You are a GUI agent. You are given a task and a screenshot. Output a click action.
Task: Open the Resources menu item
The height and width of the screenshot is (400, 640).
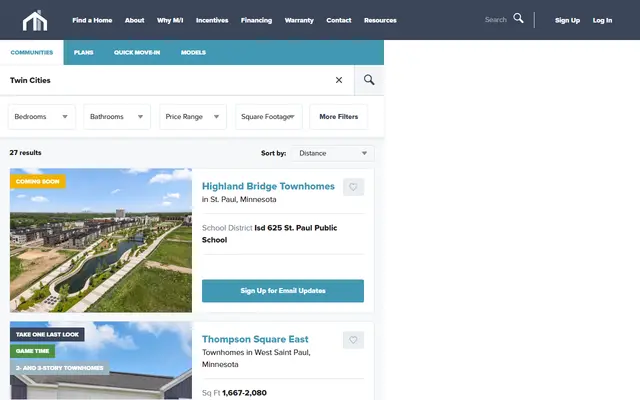point(380,20)
